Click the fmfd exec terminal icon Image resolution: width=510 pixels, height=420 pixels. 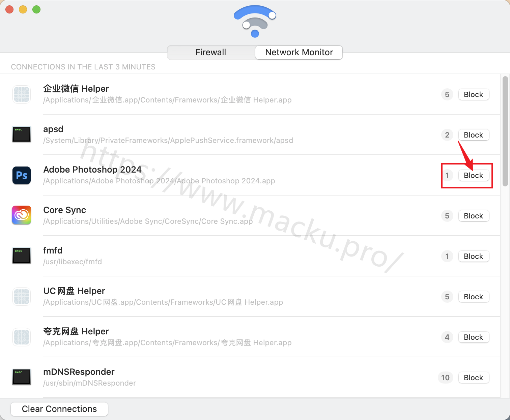pos(22,256)
